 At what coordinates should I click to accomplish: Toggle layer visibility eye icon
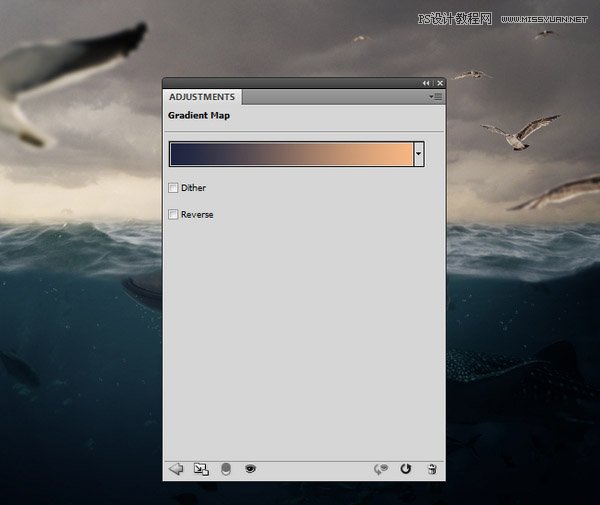pos(250,469)
